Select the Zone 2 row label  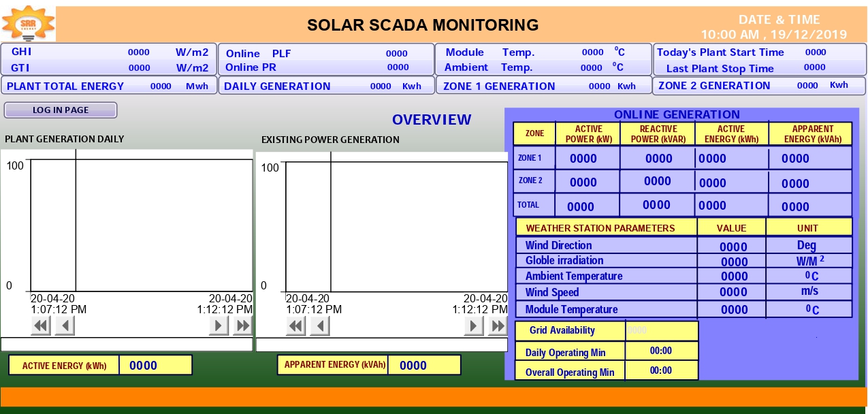point(530,181)
